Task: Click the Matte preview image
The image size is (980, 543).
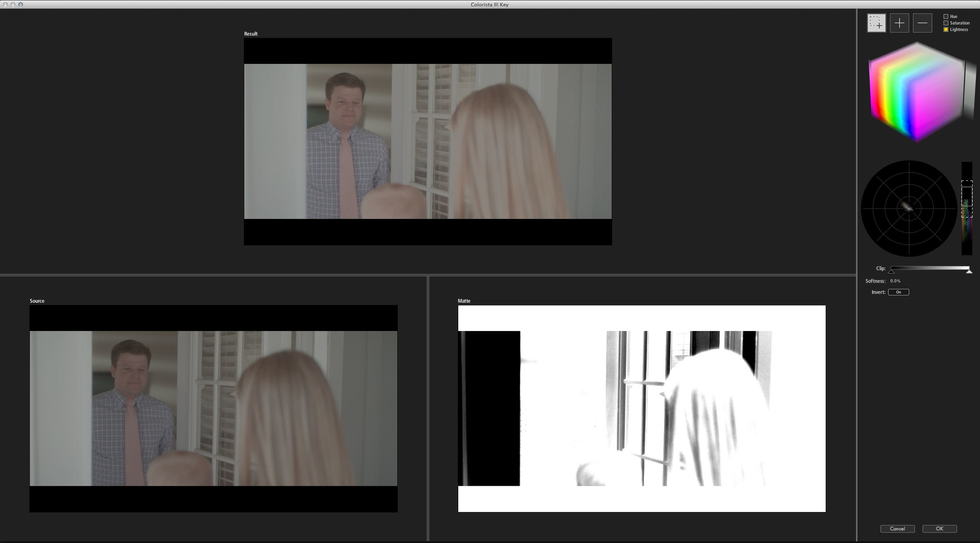Action: [642, 409]
